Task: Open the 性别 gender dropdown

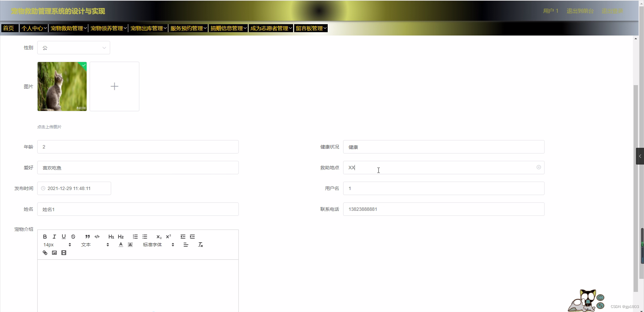Action: [x=73, y=48]
